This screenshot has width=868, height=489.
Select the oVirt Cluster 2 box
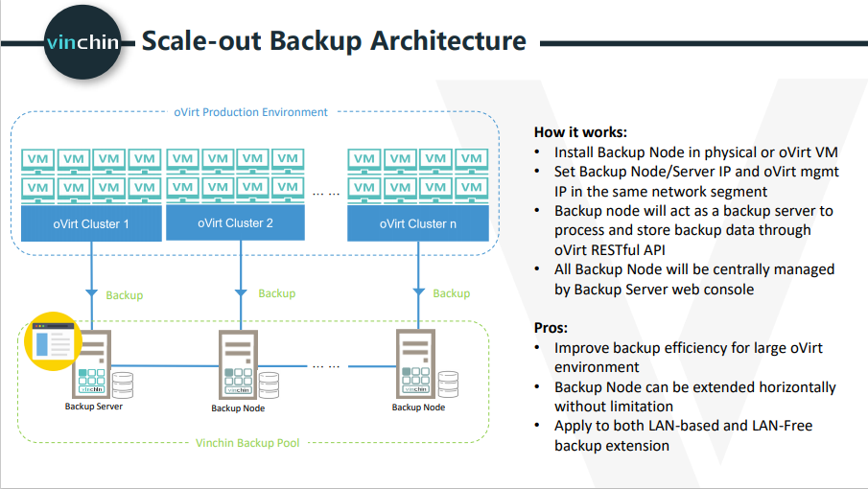[x=235, y=222]
